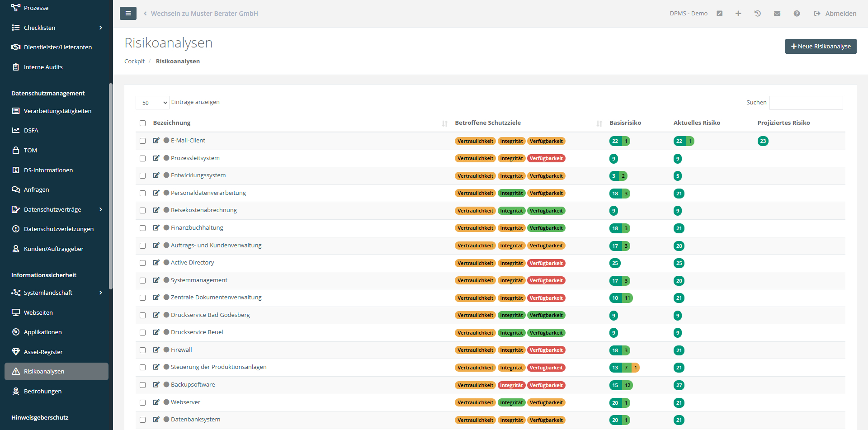Click the hamburger menu toggle button
The width and height of the screenshot is (868, 430).
[x=128, y=14]
